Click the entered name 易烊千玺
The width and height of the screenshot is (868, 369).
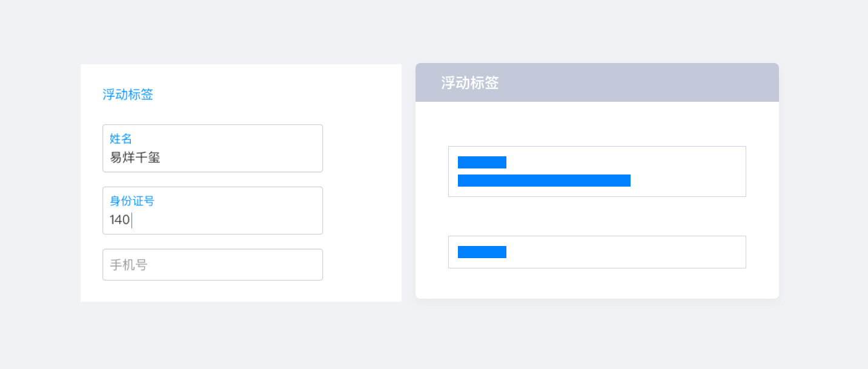pos(134,158)
